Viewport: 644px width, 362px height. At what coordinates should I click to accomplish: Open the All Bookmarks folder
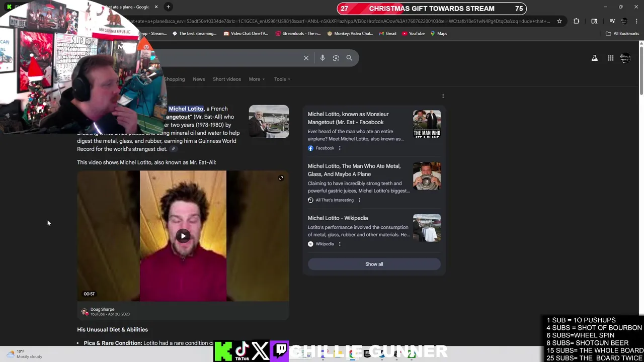tap(622, 34)
